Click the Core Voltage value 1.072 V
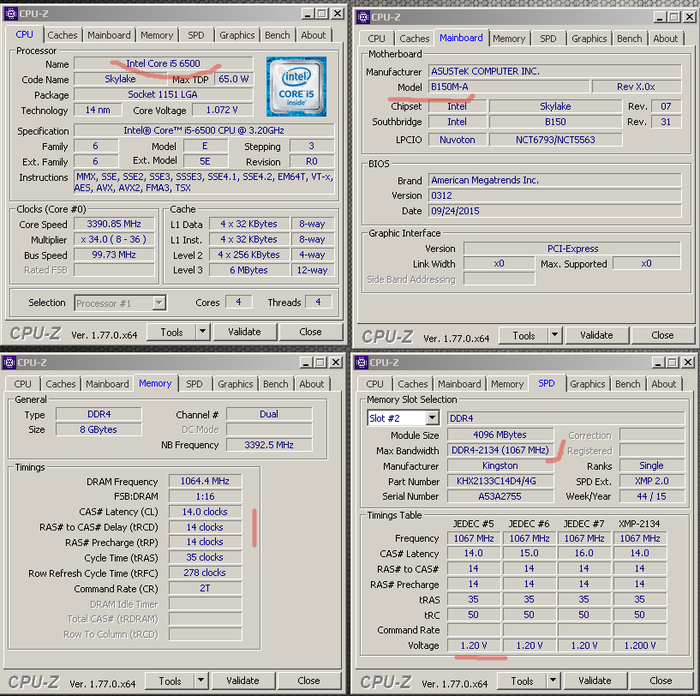700x696 pixels. [222, 110]
